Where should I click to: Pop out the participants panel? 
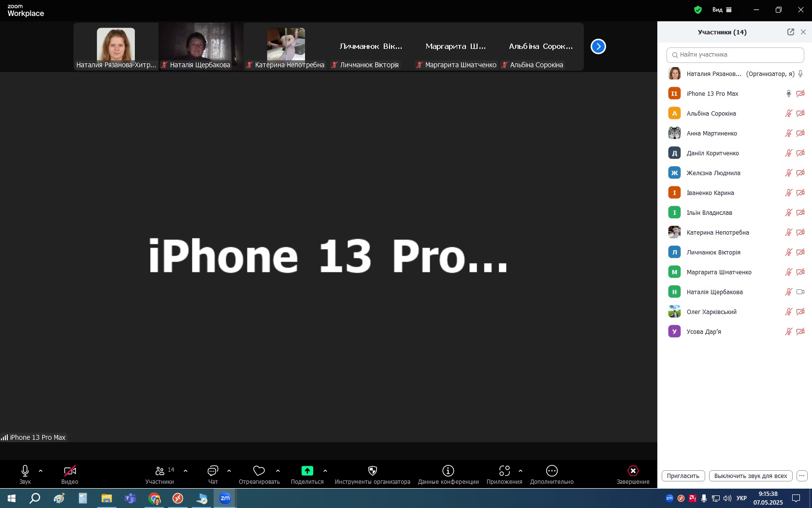point(791,32)
